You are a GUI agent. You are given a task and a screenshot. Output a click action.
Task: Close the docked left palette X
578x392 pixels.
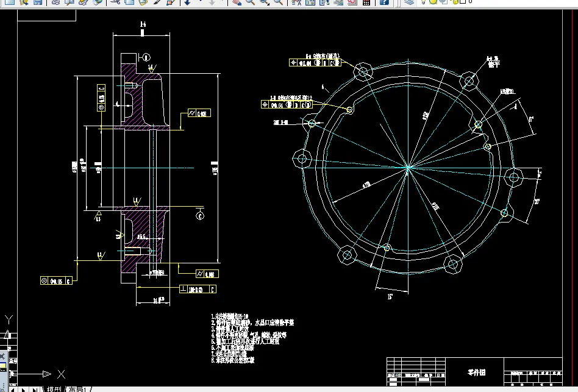pos(2,356)
